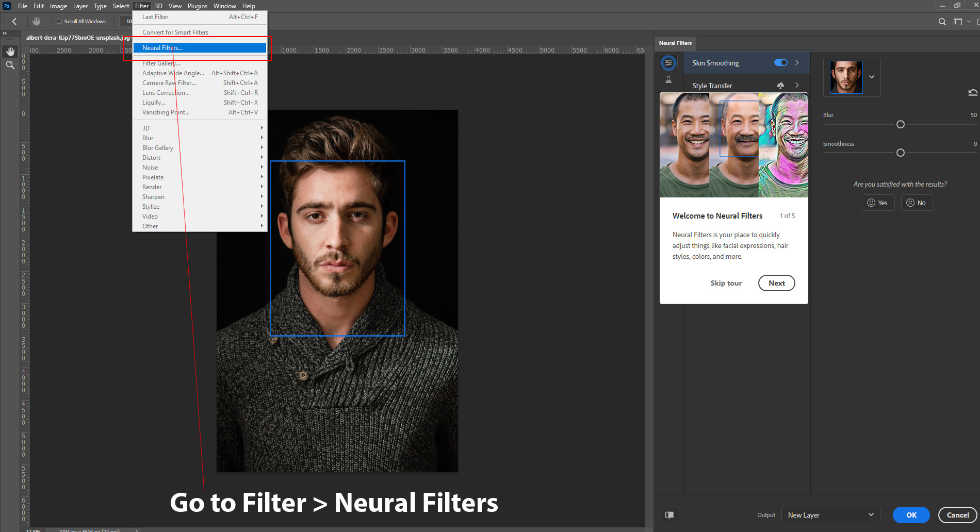The height and width of the screenshot is (532, 980).
Task: Open the featured filters list icon
Action: [668, 63]
